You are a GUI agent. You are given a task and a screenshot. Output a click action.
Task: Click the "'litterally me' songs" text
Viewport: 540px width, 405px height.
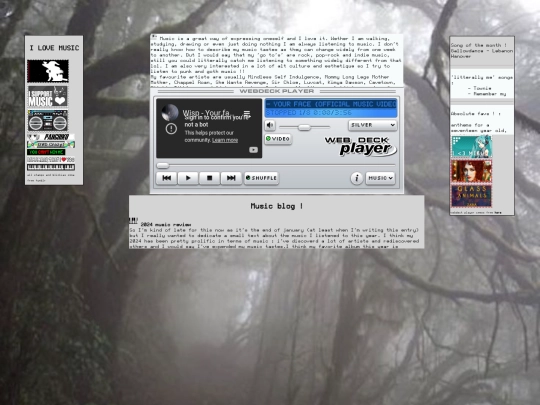[482, 77]
